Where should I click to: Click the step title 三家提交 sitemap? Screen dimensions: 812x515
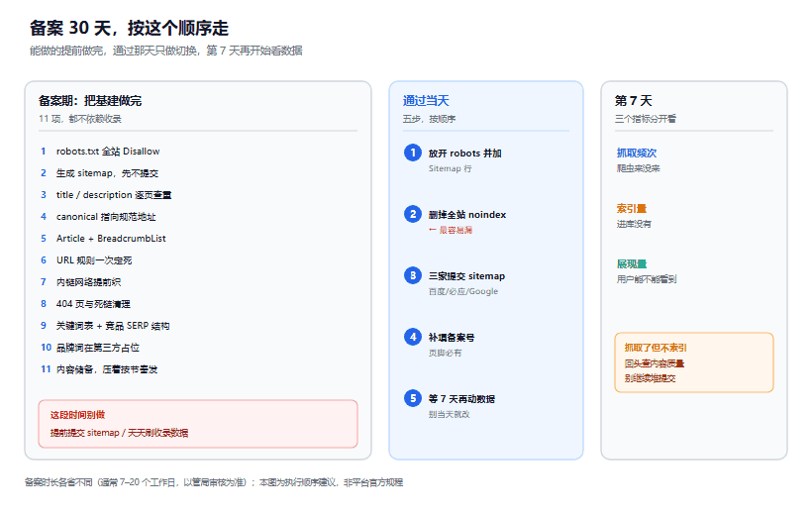click(466, 276)
